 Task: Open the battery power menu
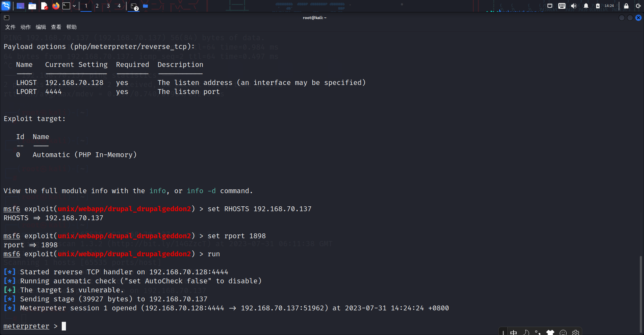tap(598, 6)
